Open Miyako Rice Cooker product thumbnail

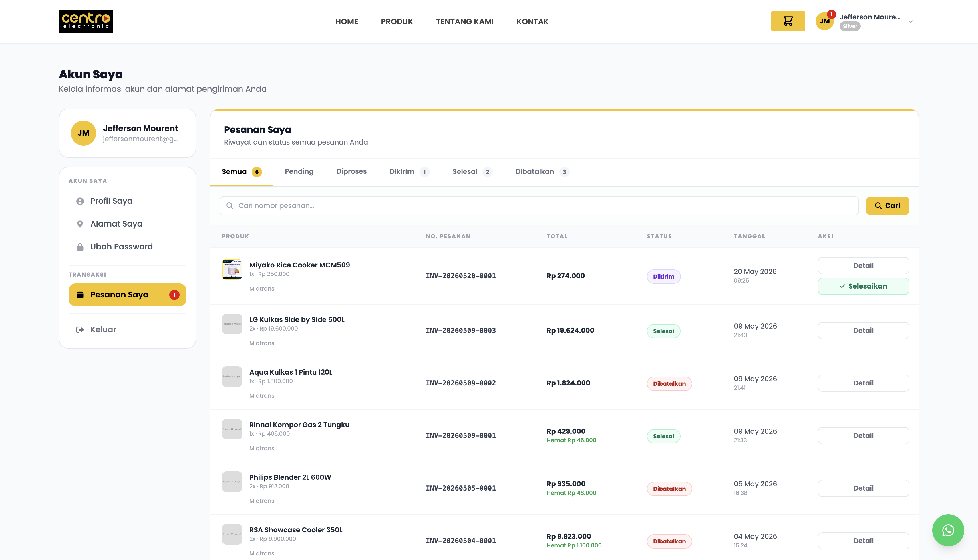(x=232, y=269)
